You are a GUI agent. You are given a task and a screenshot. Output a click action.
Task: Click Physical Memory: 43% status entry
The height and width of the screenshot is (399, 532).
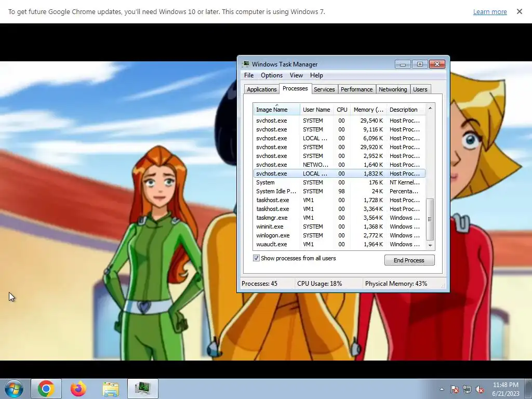click(x=396, y=284)
